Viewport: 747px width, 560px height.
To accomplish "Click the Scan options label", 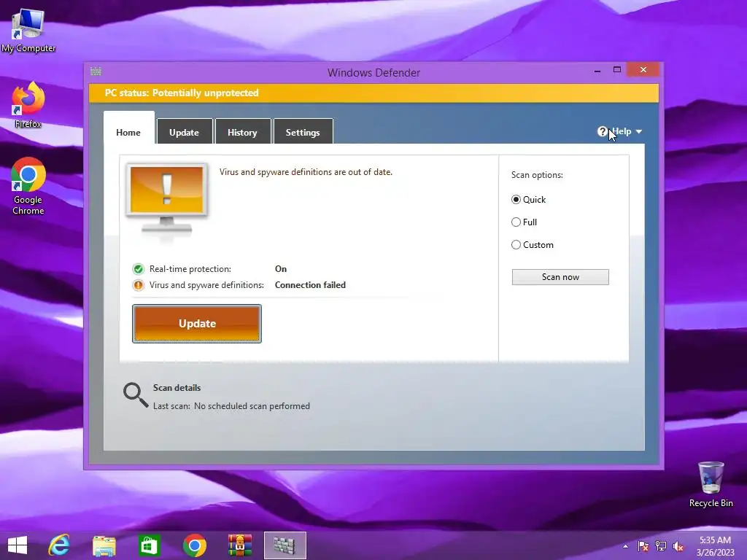I will click(x=537, y=175).
